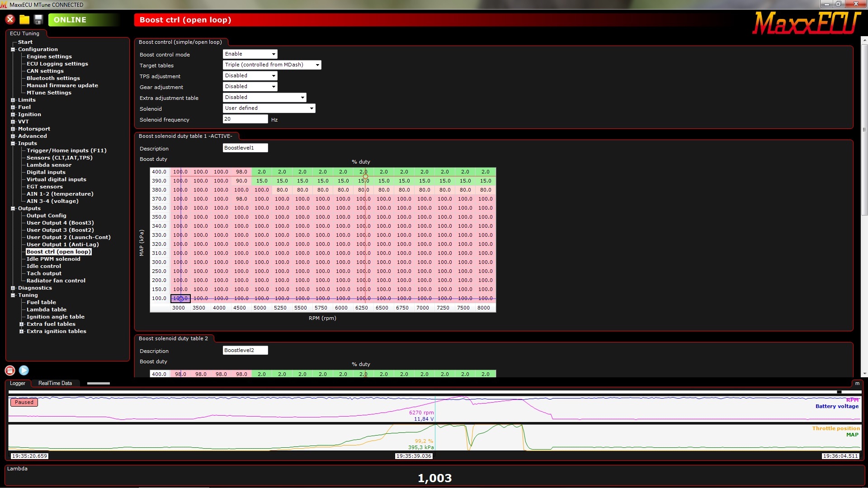
Task: Click the Solenoid frequency input field
Action: click(245, 119)
